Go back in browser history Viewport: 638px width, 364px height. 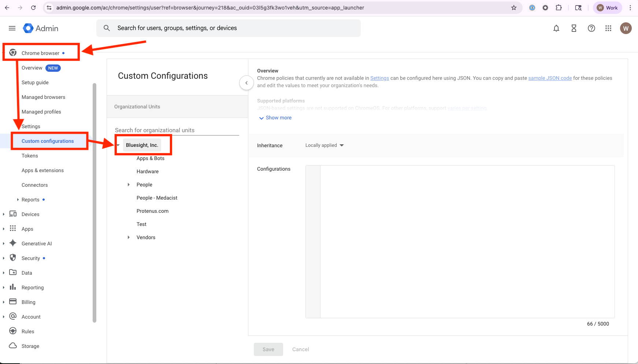pos(7,8)
